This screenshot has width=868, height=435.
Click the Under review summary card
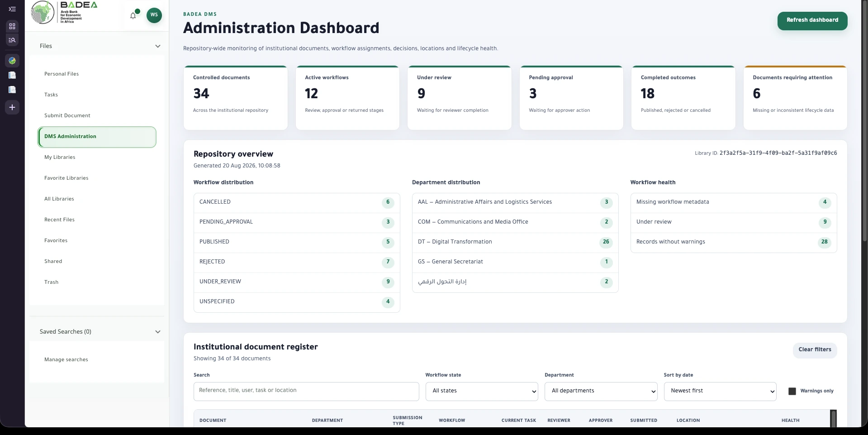coord(460,98)
